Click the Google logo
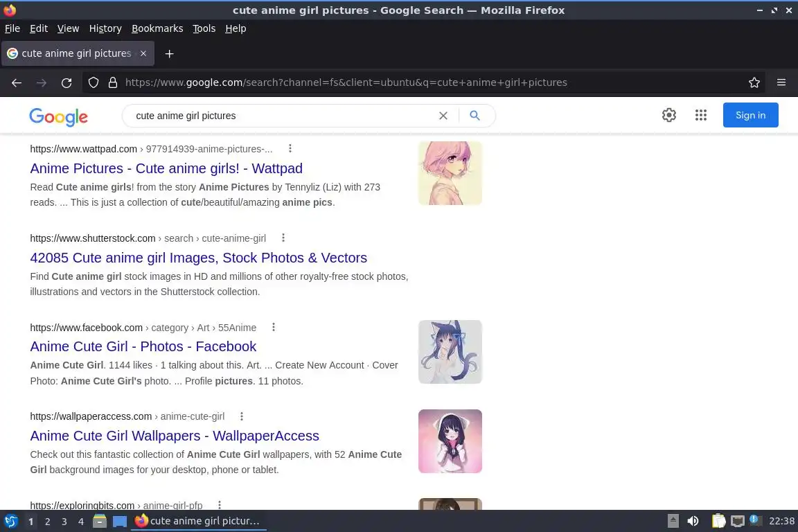The width and height of the screenshot is (798, 532). pos(58,116)
